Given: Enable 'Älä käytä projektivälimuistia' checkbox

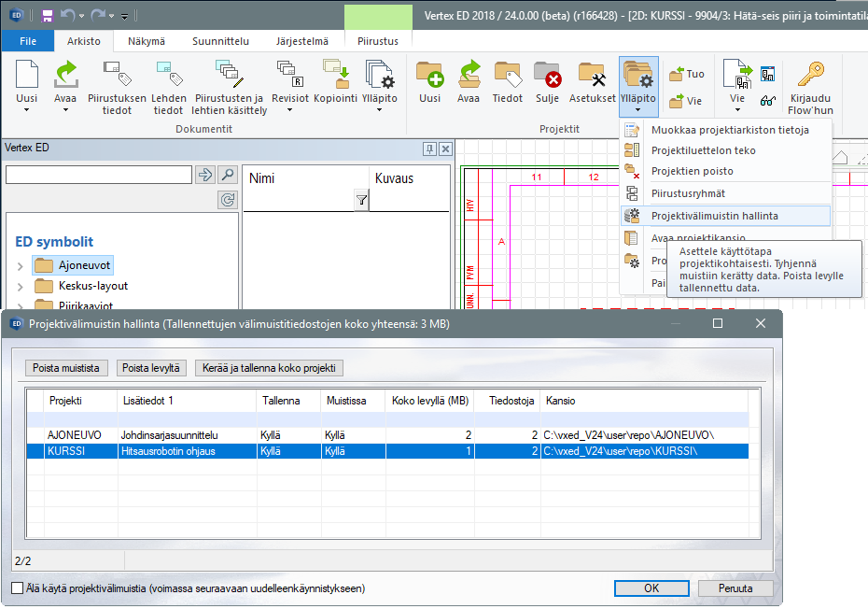Looking at the screenshot, I should click(18, 588).
